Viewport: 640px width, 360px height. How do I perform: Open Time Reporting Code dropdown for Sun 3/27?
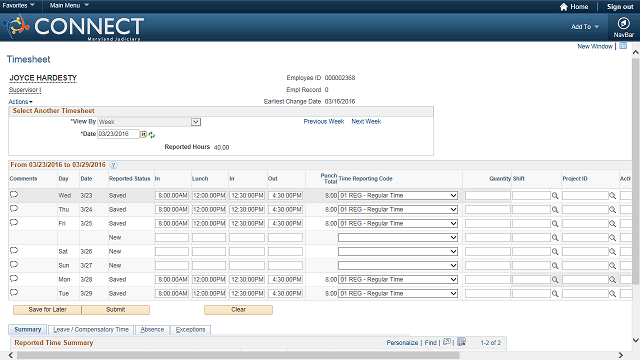398,265
